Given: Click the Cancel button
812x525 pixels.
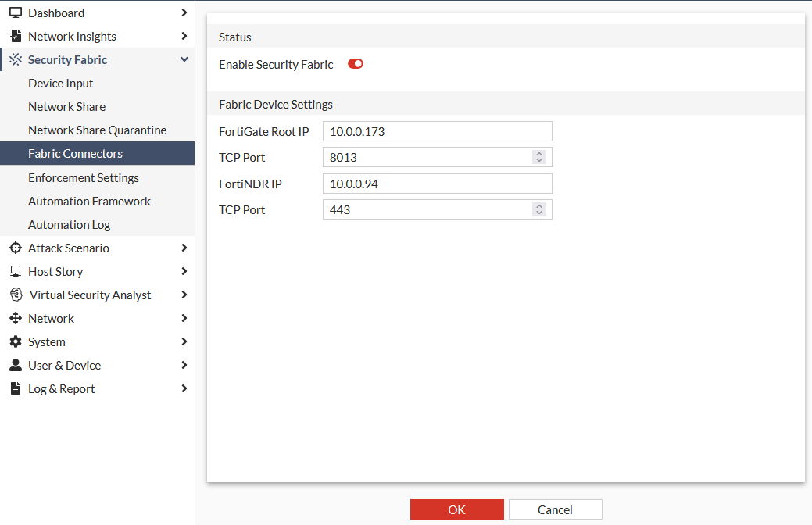Looking at the screenshot, I should 555,509.
